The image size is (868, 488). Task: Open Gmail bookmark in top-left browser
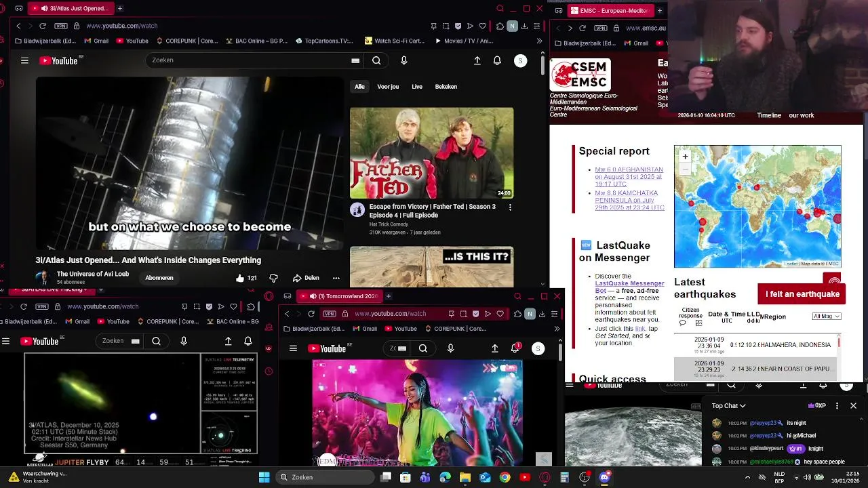tap(96, 41)
